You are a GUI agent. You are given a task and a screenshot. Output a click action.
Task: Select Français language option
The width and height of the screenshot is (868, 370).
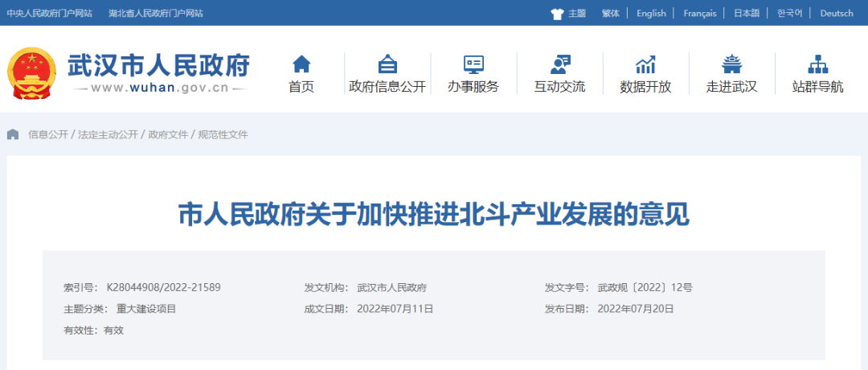[x=699, y=14]
